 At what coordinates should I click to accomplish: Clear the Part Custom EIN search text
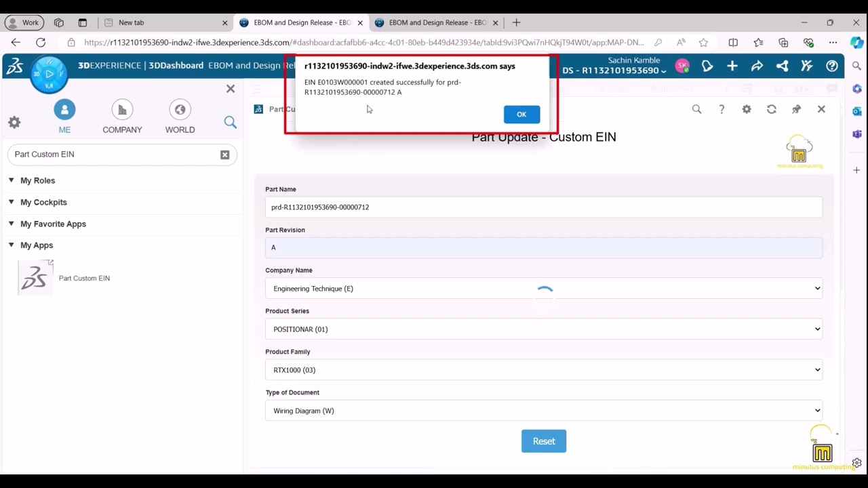click(225, 155)
